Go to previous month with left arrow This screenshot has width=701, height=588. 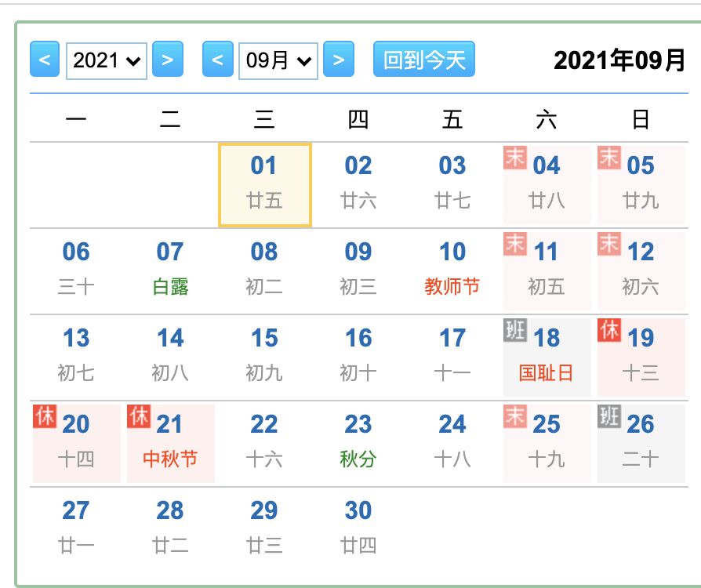218,59
